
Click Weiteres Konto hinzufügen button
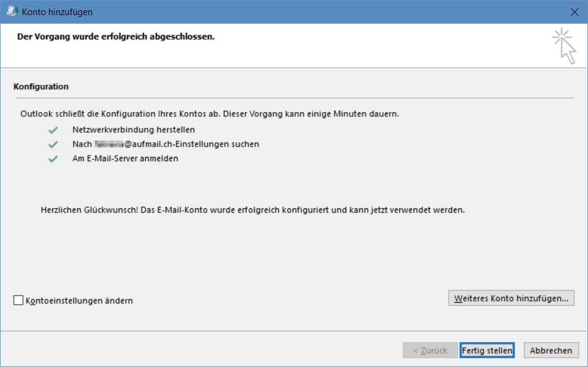click(x=511, y=299)
